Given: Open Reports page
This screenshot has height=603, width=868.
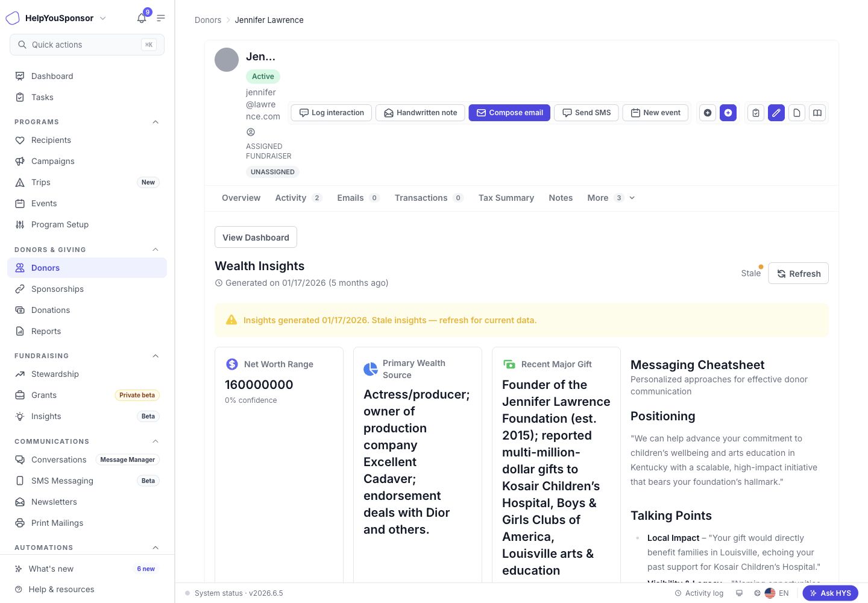Looking at the screenshot, I should (87, 331).
